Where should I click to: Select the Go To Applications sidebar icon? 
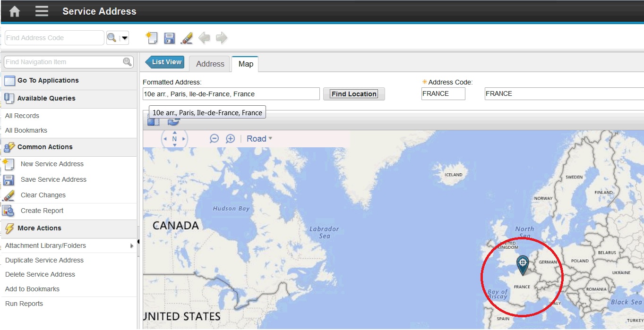tap(9, 80)
